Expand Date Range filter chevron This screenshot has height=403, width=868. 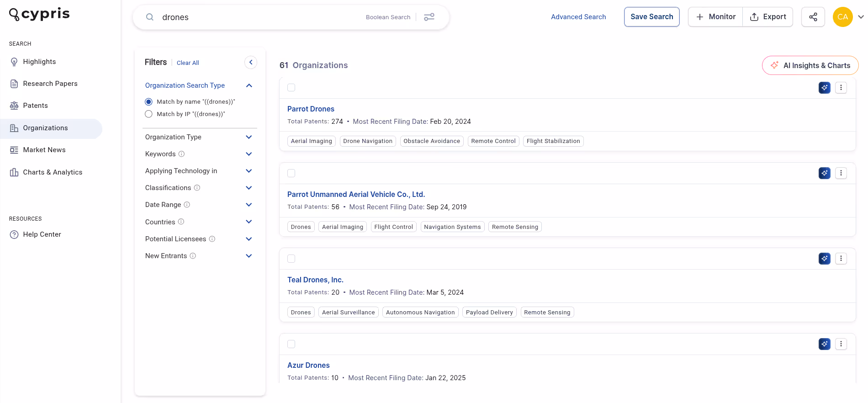pos(249,205)
